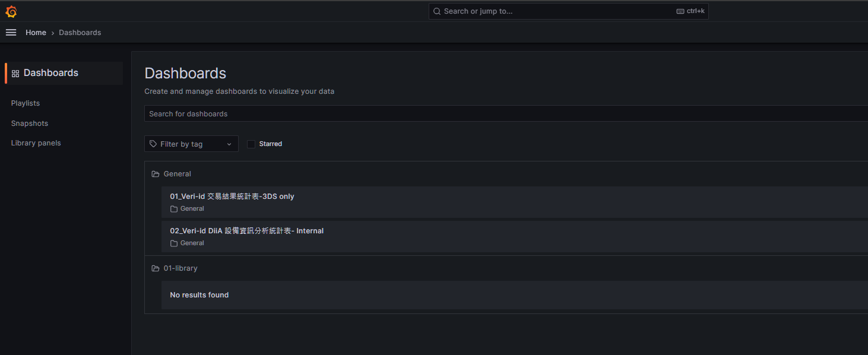Click the Dashboards grid icon in sidebar
The image size is (868, 355).
coord(15,74)
